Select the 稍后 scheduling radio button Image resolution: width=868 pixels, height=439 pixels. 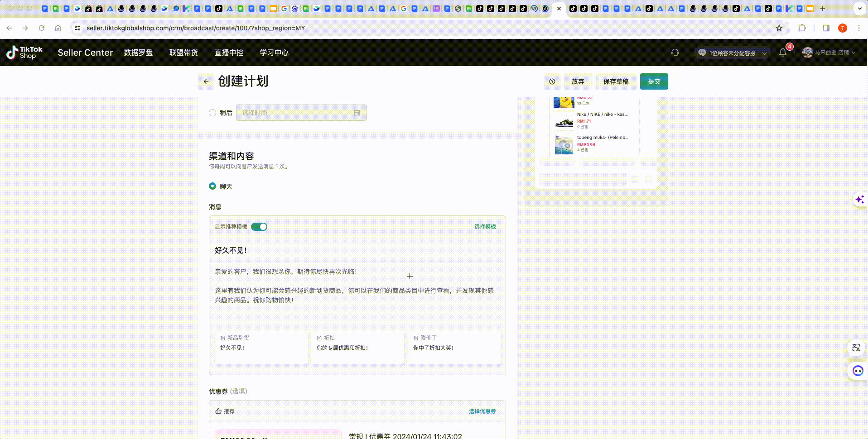click(x=212, y=113)
